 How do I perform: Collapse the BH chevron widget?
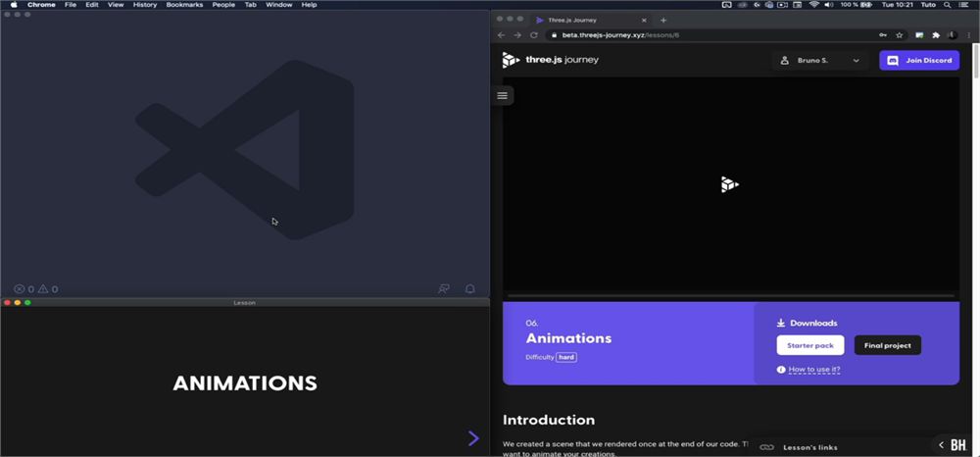coord(942,445)
